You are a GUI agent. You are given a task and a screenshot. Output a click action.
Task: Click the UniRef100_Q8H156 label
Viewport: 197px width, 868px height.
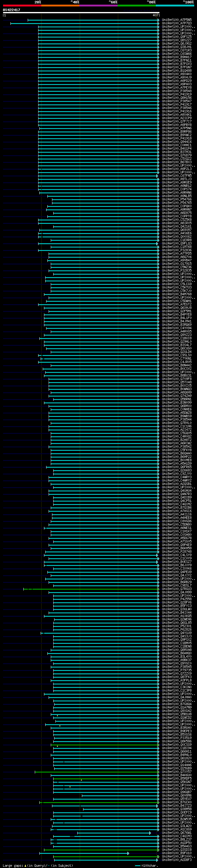click(177, 98)
